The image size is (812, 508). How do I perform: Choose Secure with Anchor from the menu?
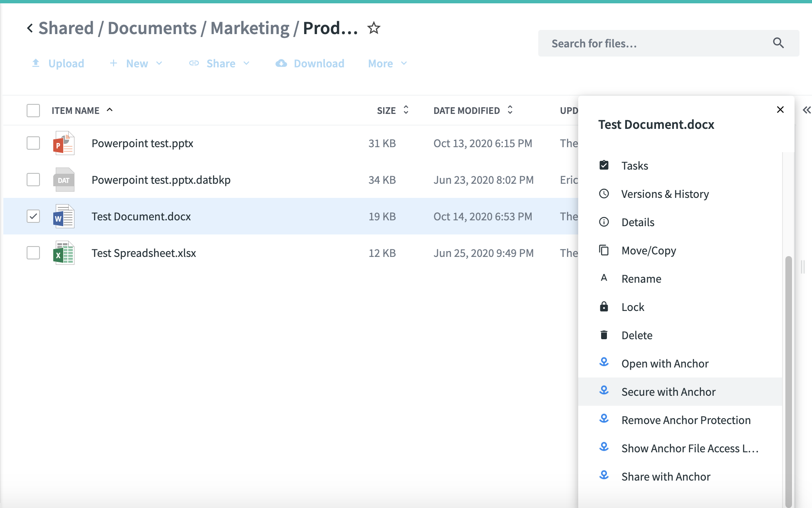point(668,392)
